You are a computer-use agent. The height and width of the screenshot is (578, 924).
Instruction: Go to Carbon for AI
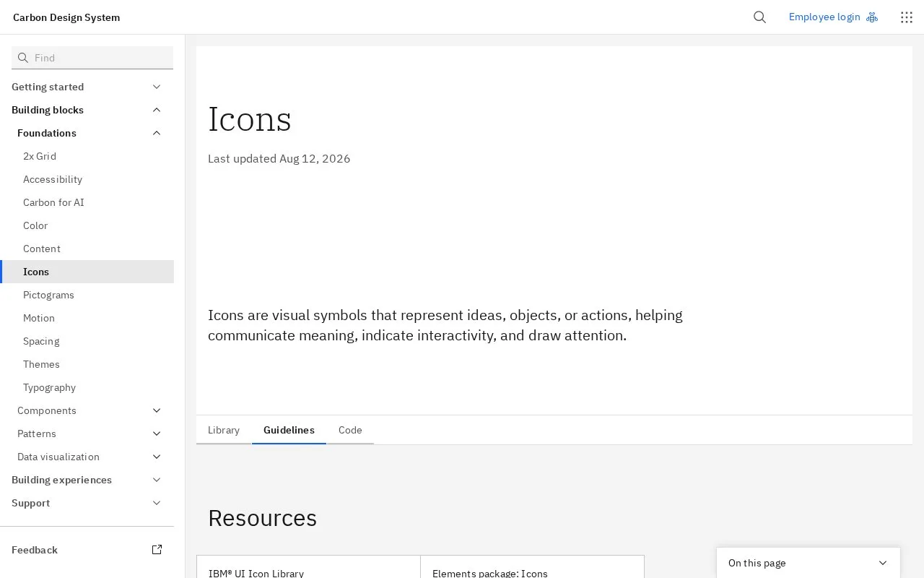coord(87,202)
